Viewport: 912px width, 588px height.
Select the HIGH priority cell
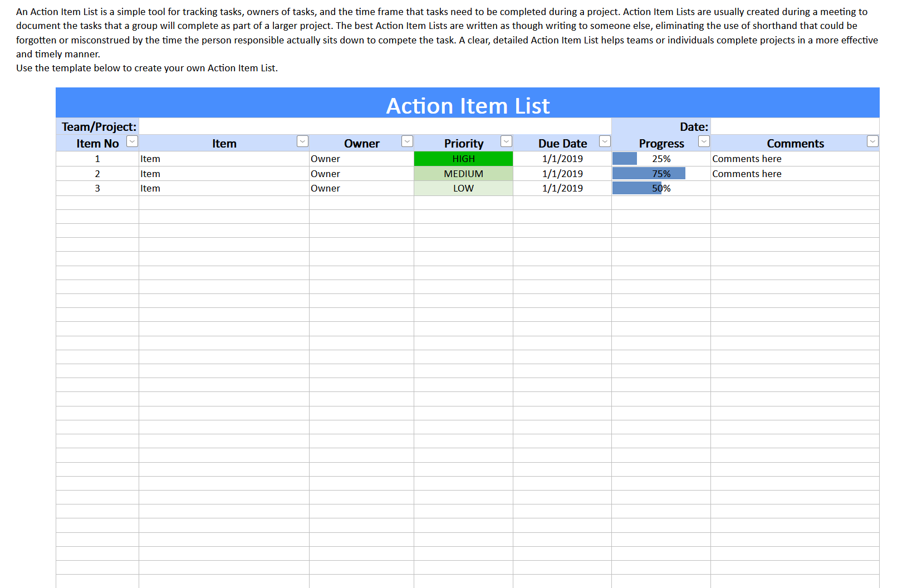coord(463,159)
